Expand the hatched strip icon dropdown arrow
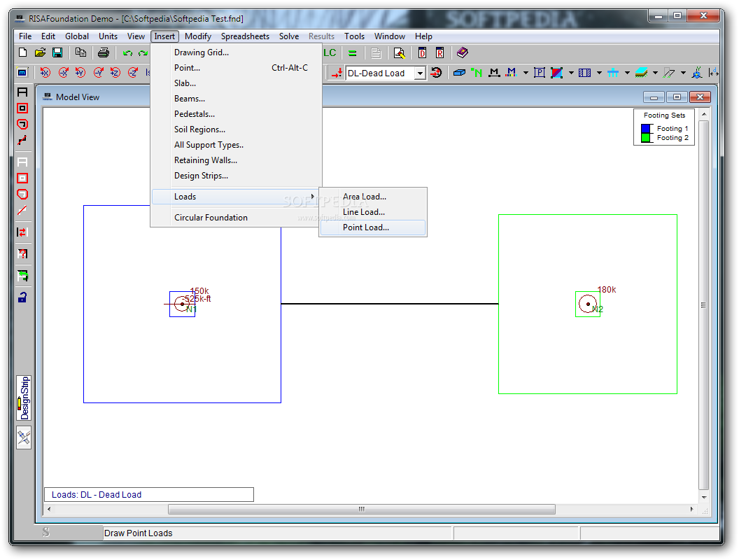Image resolution: width=739 pixels, height=560 pixels. pos(599,73)
